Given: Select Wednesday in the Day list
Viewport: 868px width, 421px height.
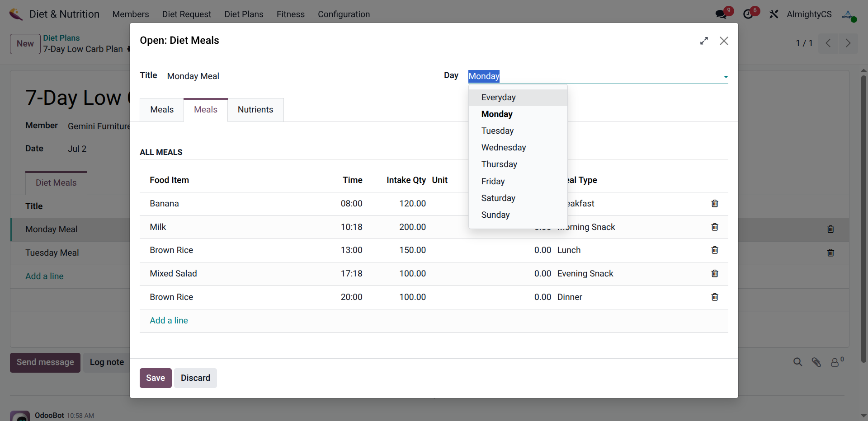Looking at the screenshot, I should 503,148.
